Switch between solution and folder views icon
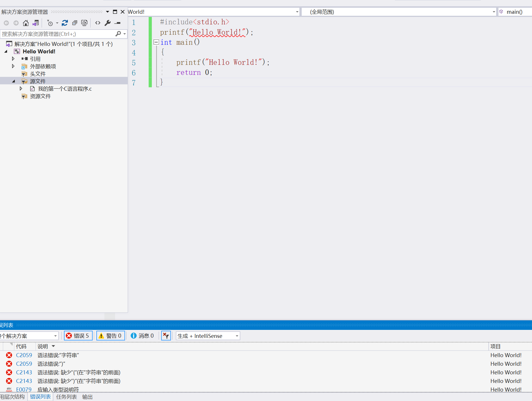 point(36,23)
